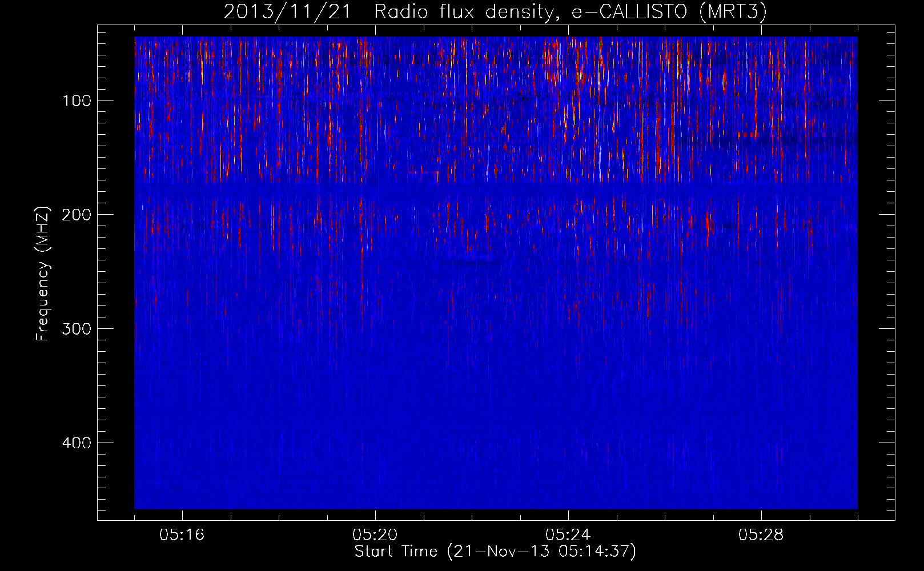Click the 05:28 time tick label
This screenshot has height=571, width=924.
tap(761, 535)
